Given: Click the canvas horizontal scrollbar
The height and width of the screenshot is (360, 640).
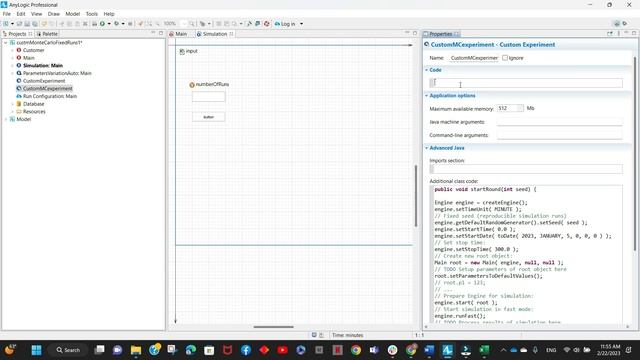Looking at the screenshot, I should tap(273, 327).
